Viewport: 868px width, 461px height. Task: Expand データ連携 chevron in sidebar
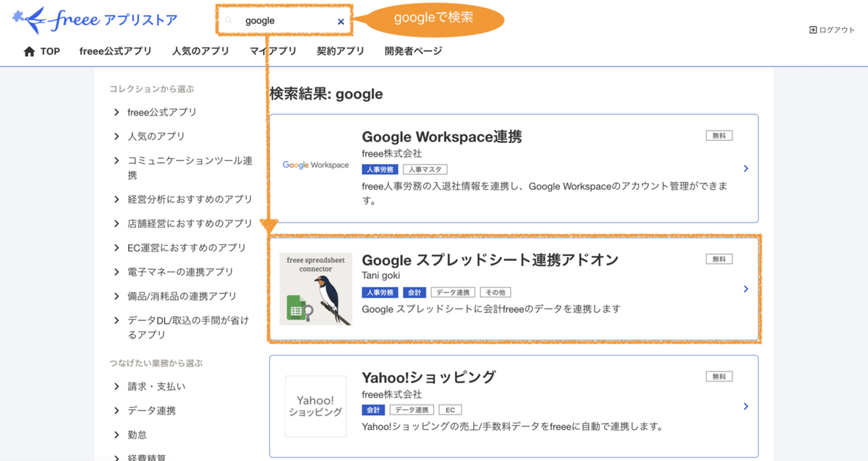[x=116, y=410]
